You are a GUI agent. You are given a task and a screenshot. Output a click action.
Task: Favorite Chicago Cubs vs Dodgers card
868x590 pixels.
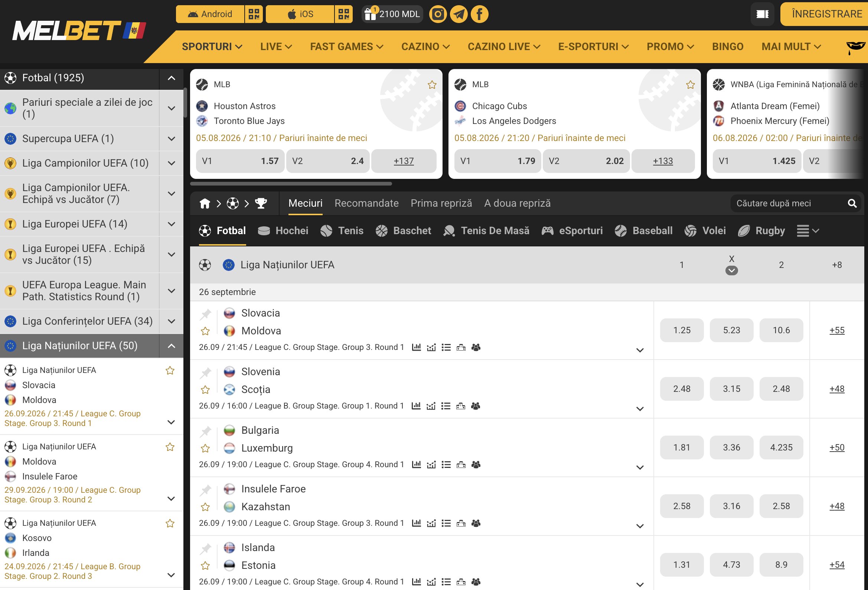click(690, 85)
